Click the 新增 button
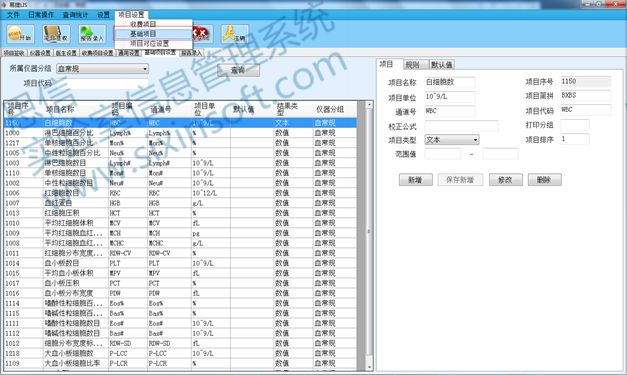Image resolution: width=627 pixels, height=375 pixels. point(415,180)
